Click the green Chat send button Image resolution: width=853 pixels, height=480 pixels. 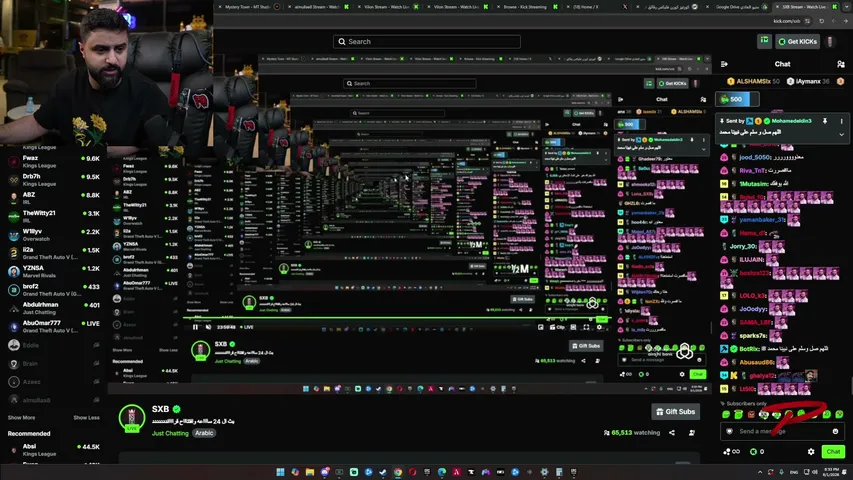click(833, 452)
